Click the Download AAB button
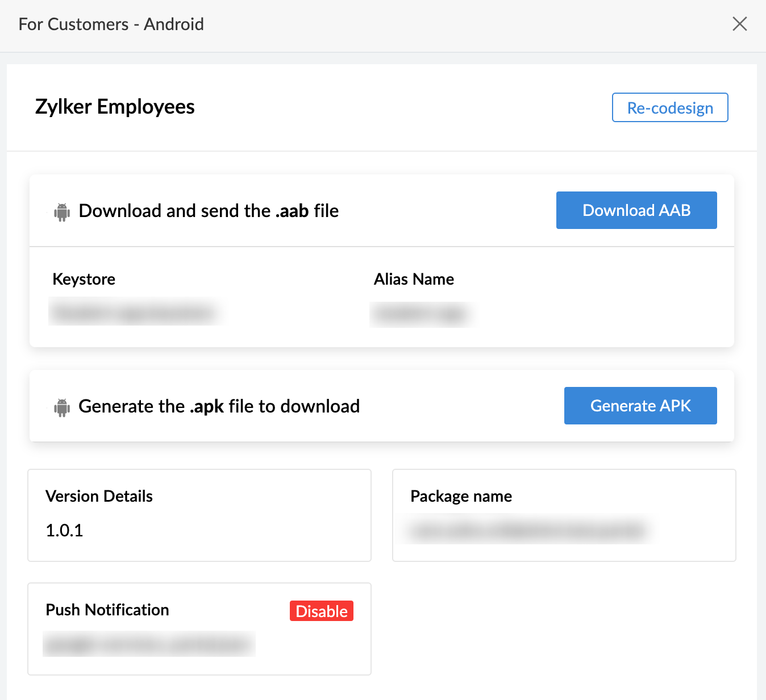 (636, 210)
